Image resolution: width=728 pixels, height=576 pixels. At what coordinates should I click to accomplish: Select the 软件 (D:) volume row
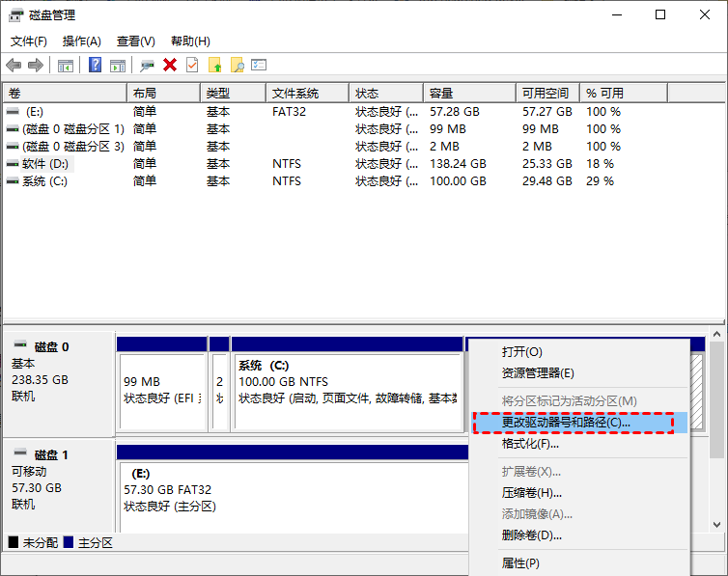(x=46, y=164)
